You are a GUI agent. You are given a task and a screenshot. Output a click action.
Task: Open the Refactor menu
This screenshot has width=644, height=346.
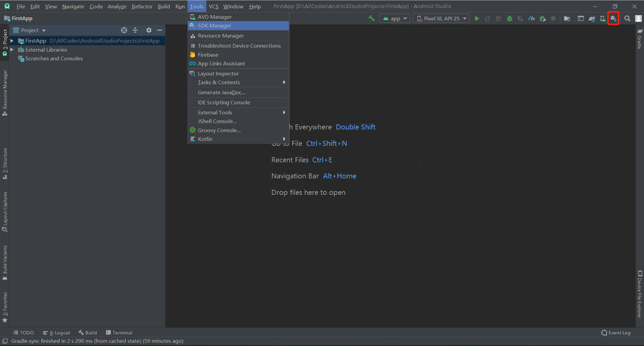(142, 6)
